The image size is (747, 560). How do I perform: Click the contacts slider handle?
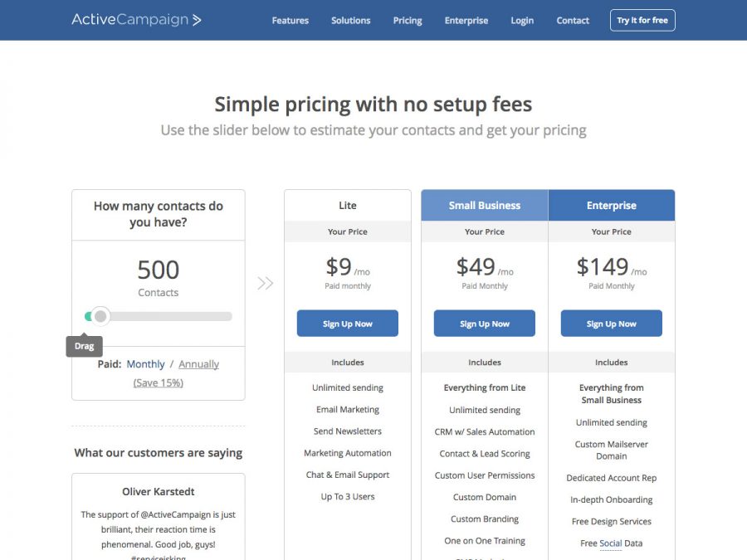[100, 316]
